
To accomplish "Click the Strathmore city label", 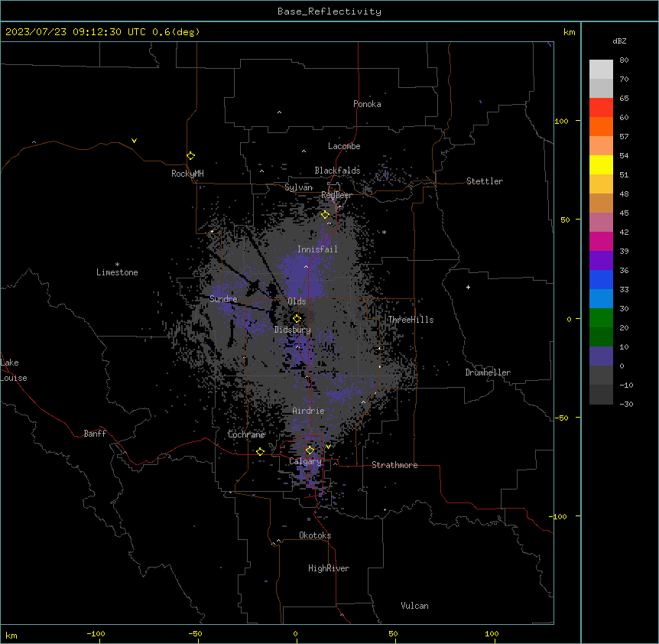I will pos(394,465).
